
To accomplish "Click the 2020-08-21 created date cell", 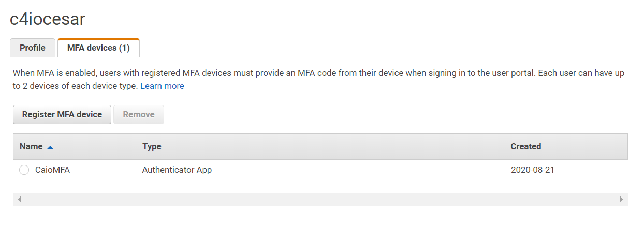I will (x=532, y=170).
